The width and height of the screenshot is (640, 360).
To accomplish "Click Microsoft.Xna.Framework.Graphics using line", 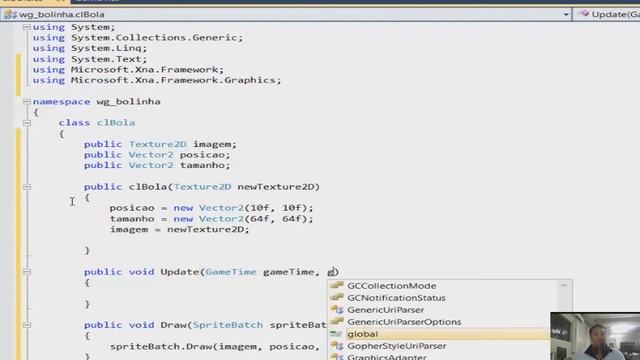I will (x=157, y=80).
